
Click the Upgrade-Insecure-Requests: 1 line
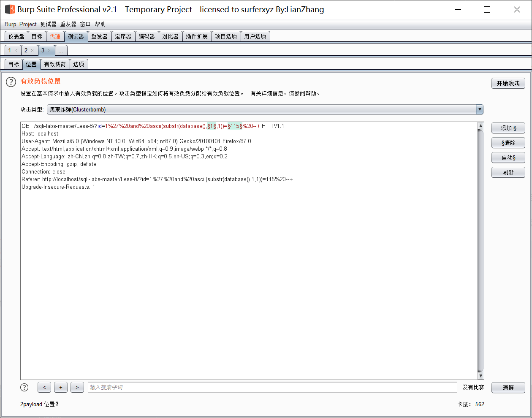click(x=58, y=187)
